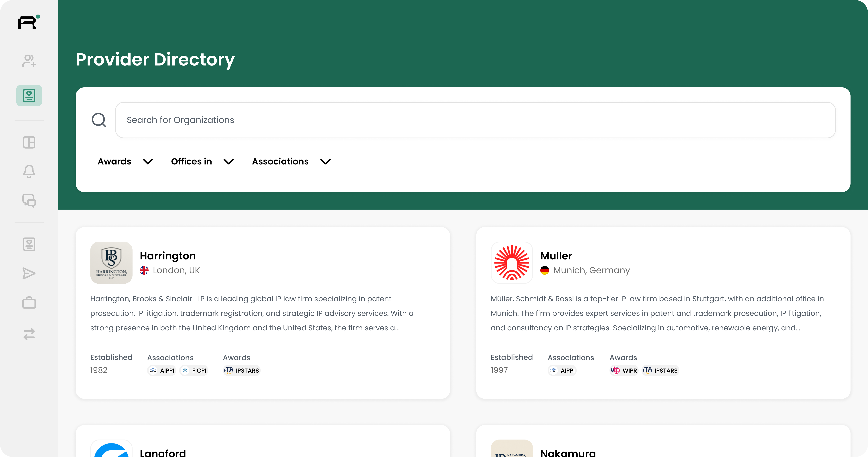The width and height of the screenshot is (868, 457).
Task: Click the Harrington firm logo thumbnail
Action: click(x=111, y=263)
